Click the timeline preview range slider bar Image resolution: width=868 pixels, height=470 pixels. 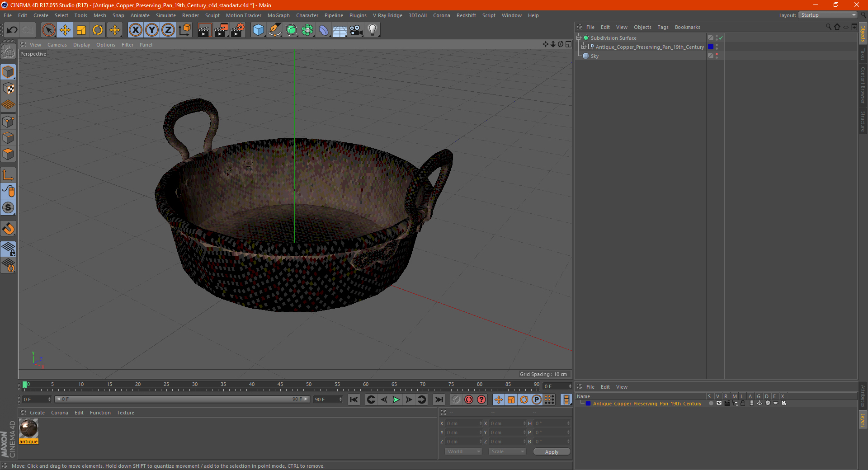pyautogui.click(x=182, y=399)
